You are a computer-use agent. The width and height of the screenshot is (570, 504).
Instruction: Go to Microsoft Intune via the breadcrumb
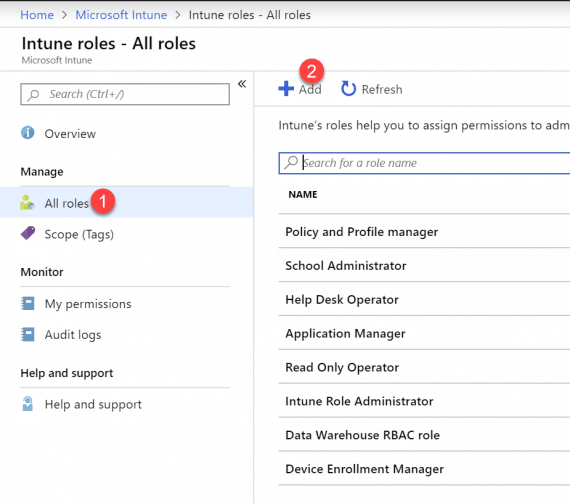(x=121, y=15)
